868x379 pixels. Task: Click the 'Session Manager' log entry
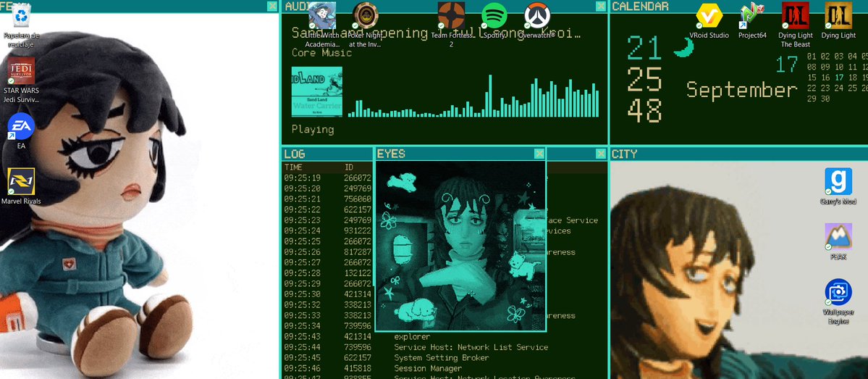tap(427, 368)
